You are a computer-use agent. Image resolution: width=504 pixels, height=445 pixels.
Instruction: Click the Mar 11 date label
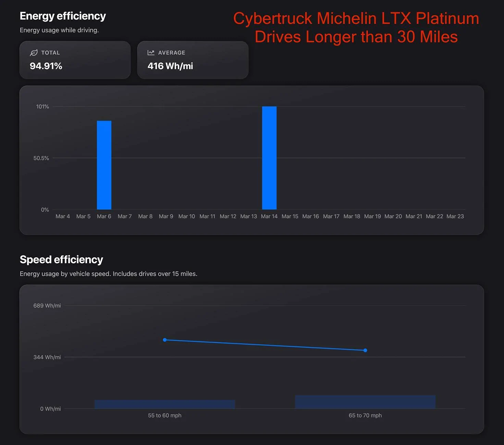(x=207, y=216)
